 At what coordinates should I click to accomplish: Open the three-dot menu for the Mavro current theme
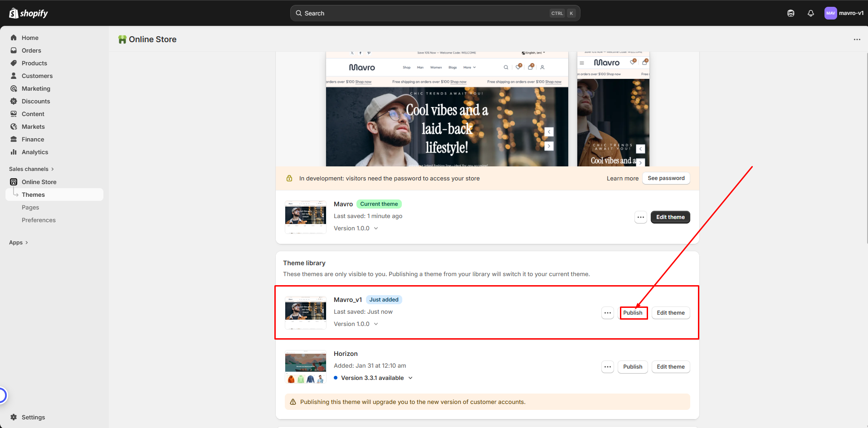640,217
